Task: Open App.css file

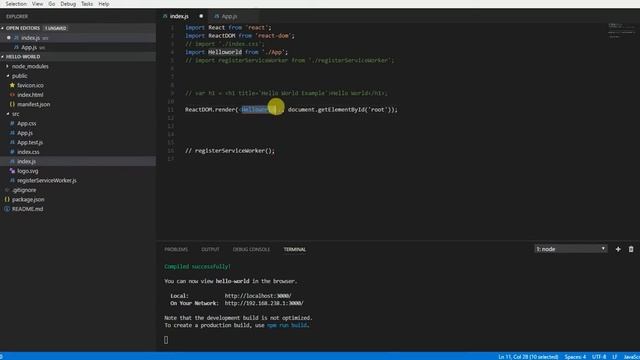Action: point(27,123)
